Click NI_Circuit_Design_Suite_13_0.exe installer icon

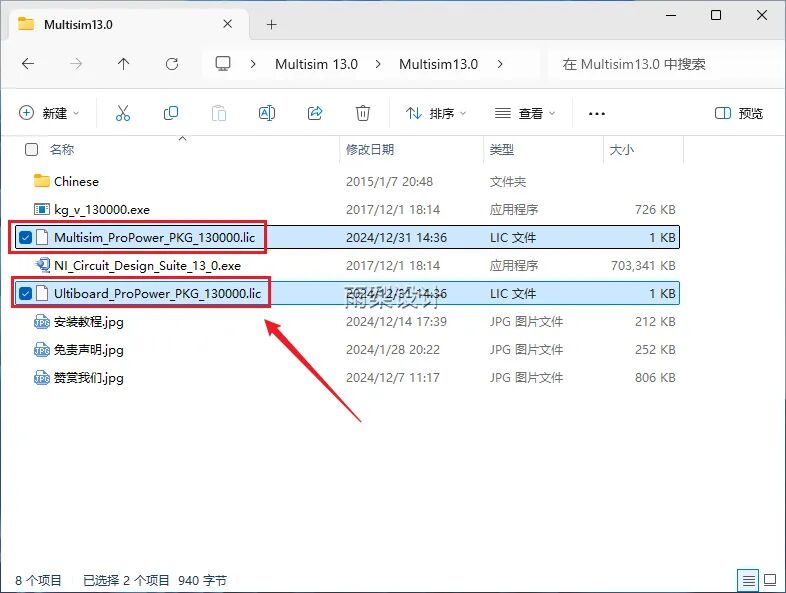(42, 265)
